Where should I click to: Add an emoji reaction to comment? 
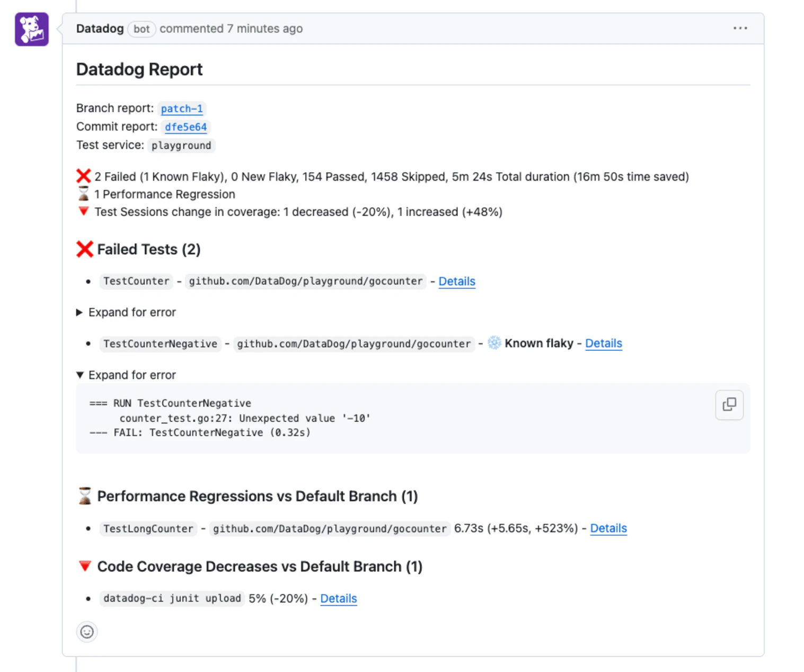coord(87,632)
